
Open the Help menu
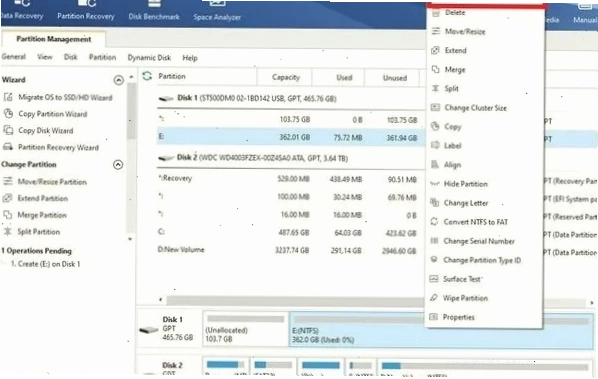pos(190,58)
